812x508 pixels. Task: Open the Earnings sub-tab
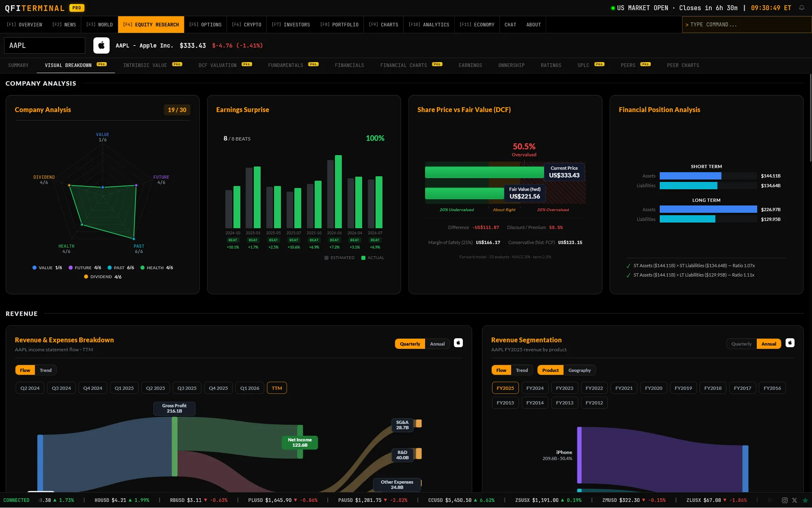(470, 65)
